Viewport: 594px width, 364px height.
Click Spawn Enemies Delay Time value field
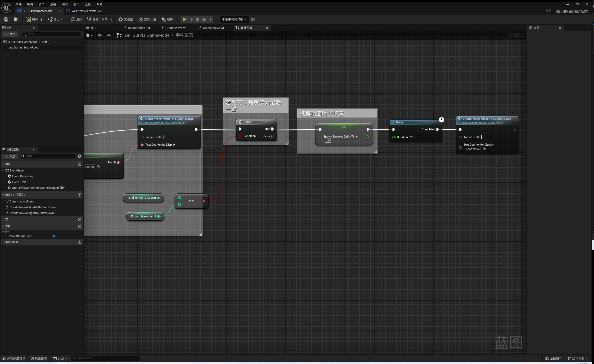(328, 141)
